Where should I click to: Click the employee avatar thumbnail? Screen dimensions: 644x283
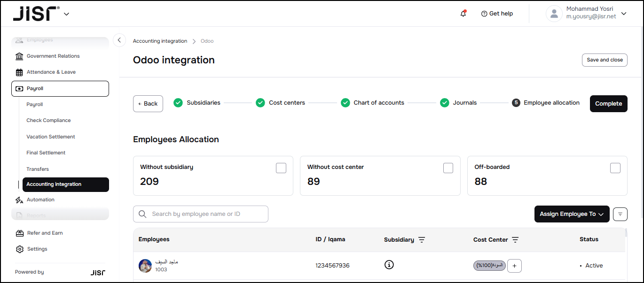point(145,266)
